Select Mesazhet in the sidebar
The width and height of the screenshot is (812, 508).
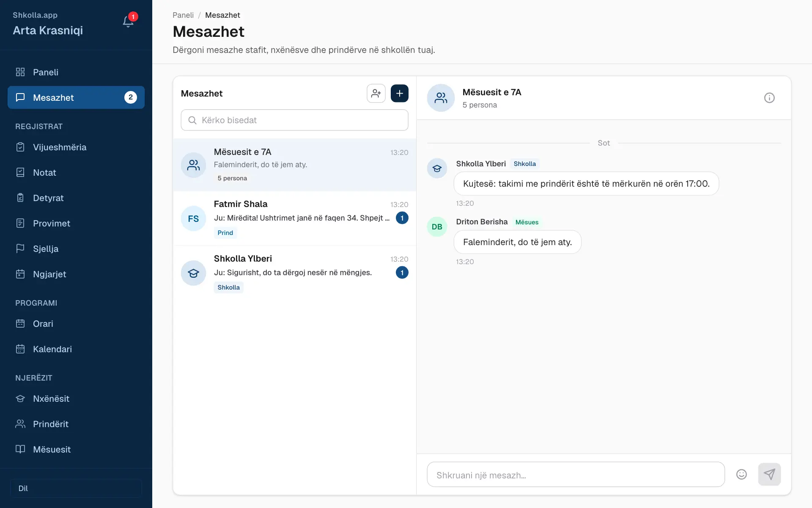[76, 97]
